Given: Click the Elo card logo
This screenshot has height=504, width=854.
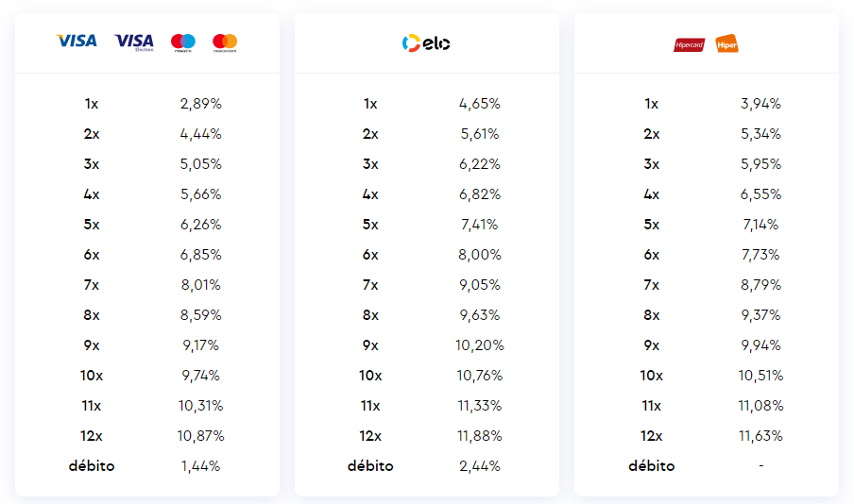Looking at the screenshot, I should pos(426,42).
